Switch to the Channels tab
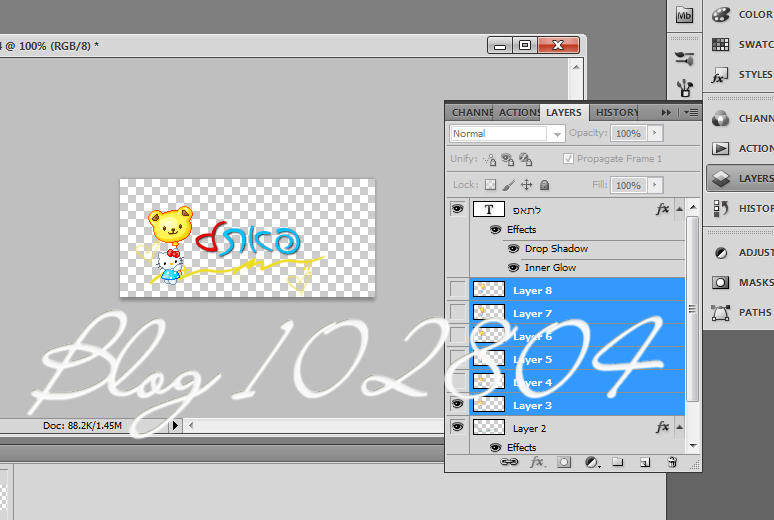The width and height of the screenshot is (774, 520). point(471,113)
